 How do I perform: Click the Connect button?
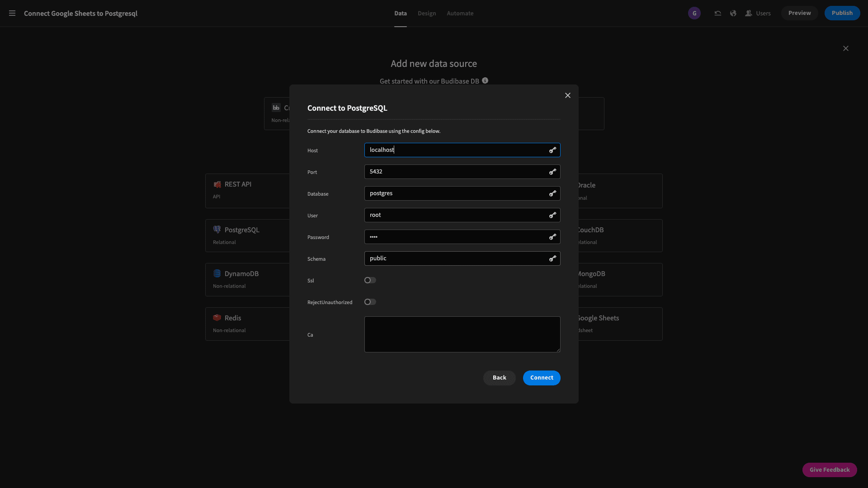click(542, 378)
